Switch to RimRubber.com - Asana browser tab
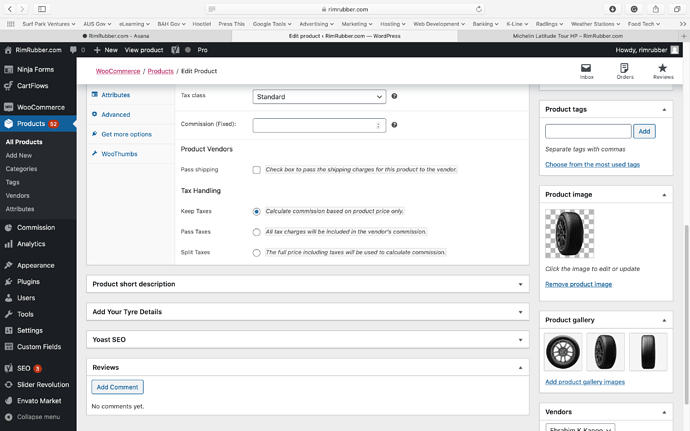 (116, 36)
